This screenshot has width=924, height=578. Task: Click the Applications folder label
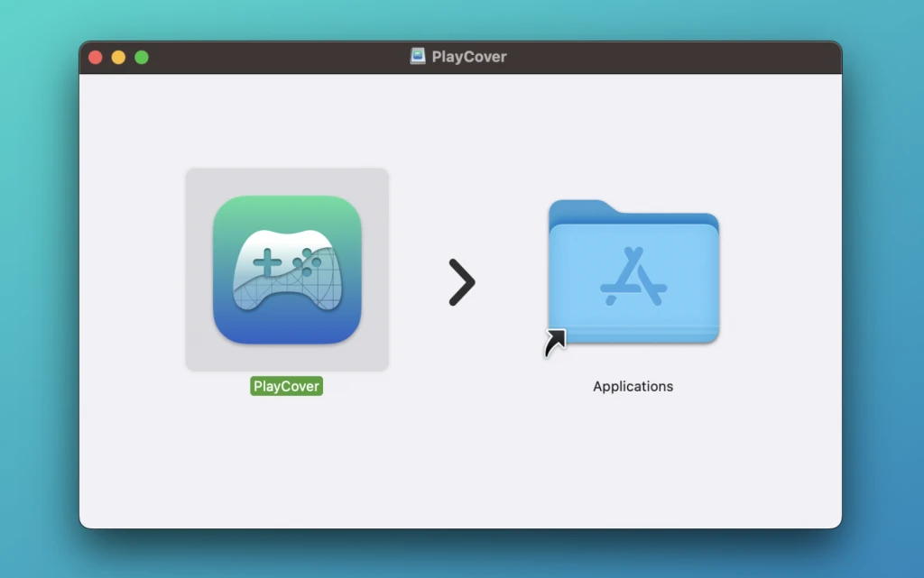[x=633, y=386]
